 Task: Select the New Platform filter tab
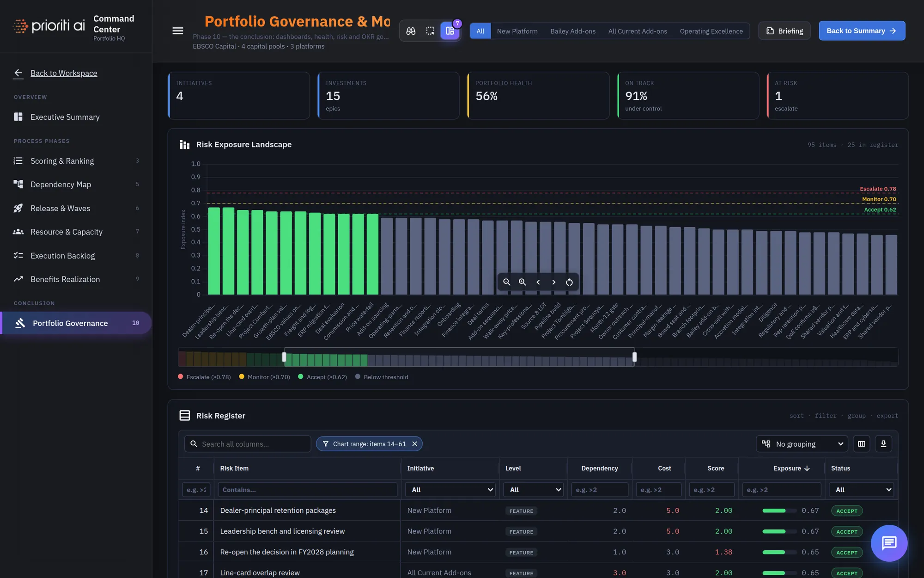click(517, 31)
